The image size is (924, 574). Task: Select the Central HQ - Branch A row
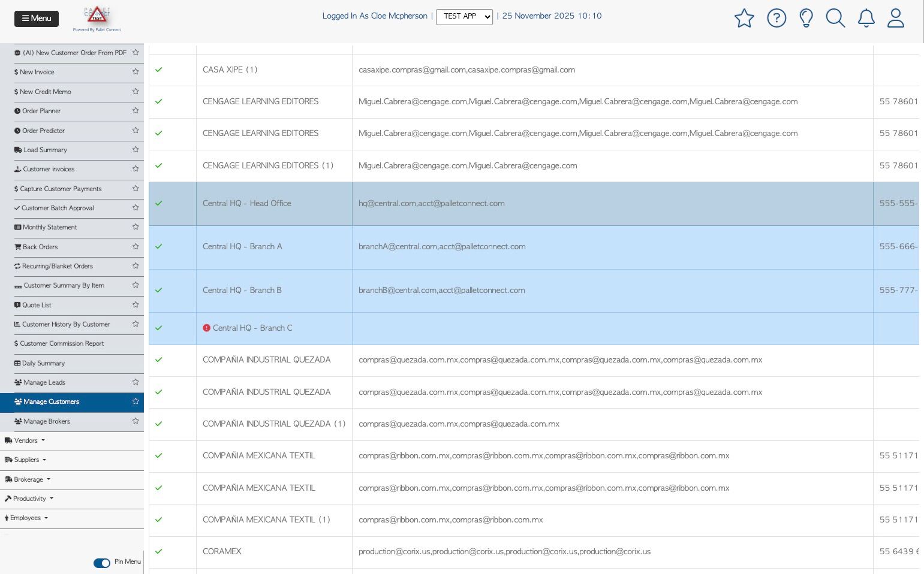(x=534, y=247)
